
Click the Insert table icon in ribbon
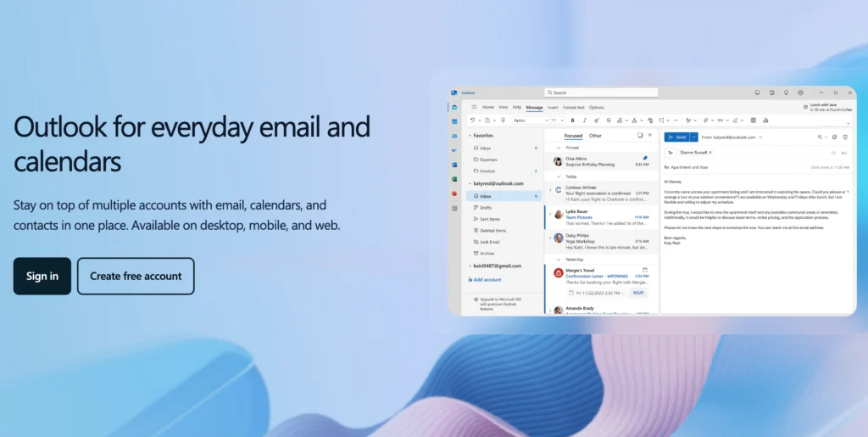click(753, 120)
